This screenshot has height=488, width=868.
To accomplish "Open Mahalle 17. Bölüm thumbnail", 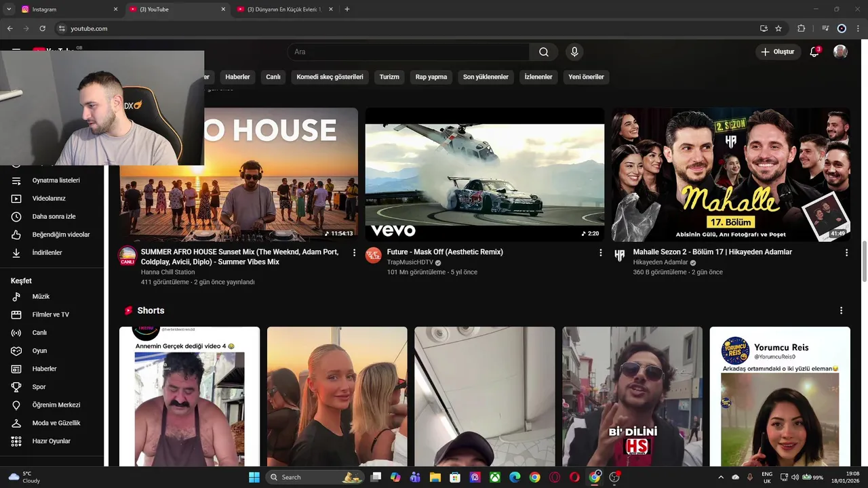I will [731, 175].
